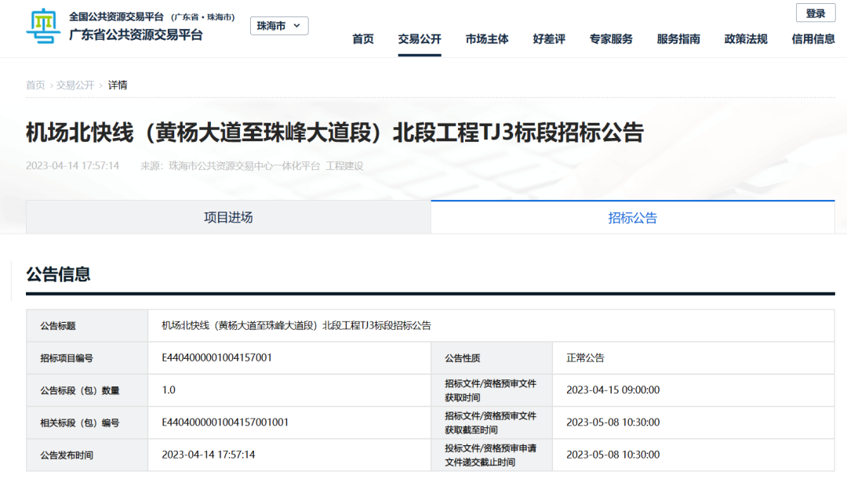The height and width of the screenshot is (504, 847).
Task: Select 市场主体 in the navigation bar
Action: pos(487,39)
